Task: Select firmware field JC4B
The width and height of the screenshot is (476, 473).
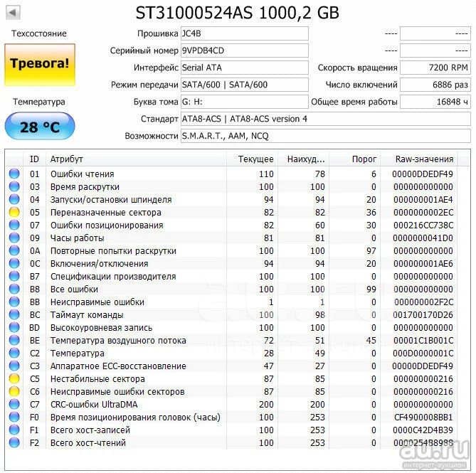Action: point(244,33)
